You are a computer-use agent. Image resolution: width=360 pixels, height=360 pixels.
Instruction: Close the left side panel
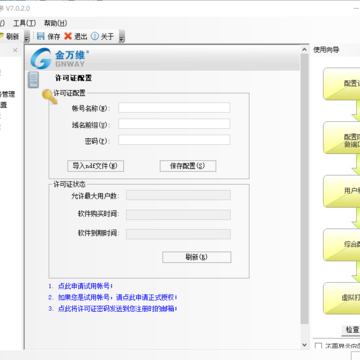click(15, 50)
